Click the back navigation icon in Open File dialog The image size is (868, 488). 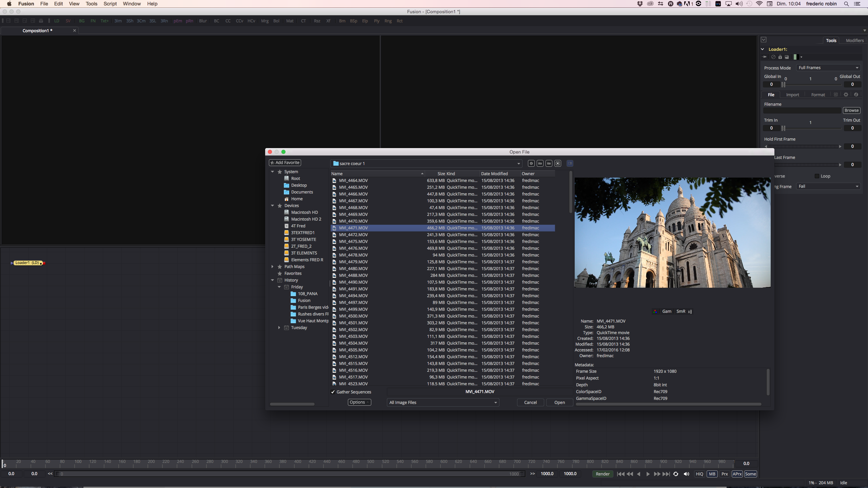531,163
